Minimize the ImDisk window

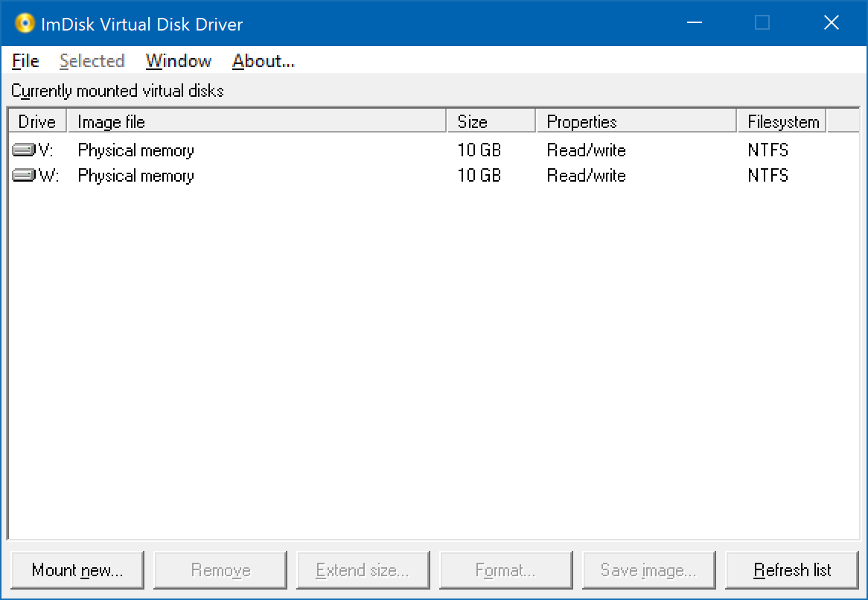(x=695, y=22)
